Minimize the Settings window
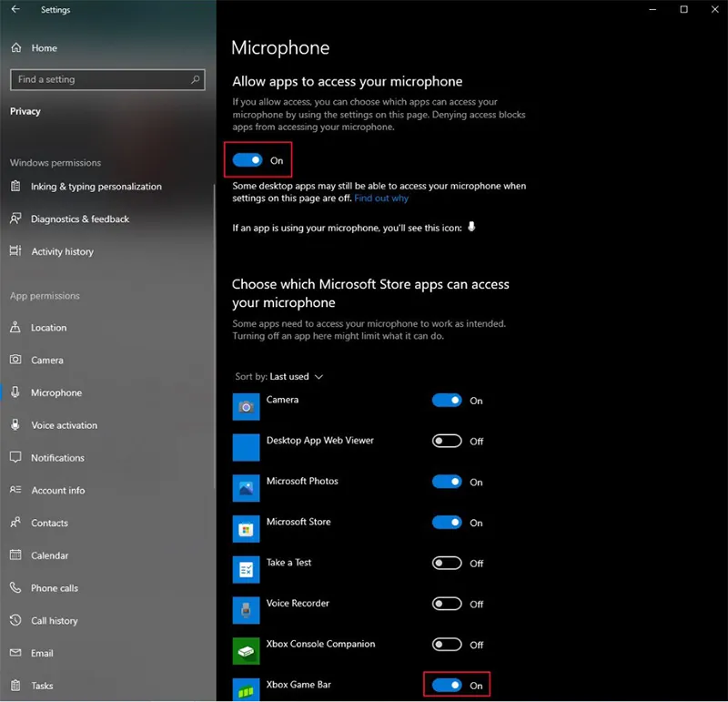The width and height of the screenshot is (728, 702). (x=652, y=9)
